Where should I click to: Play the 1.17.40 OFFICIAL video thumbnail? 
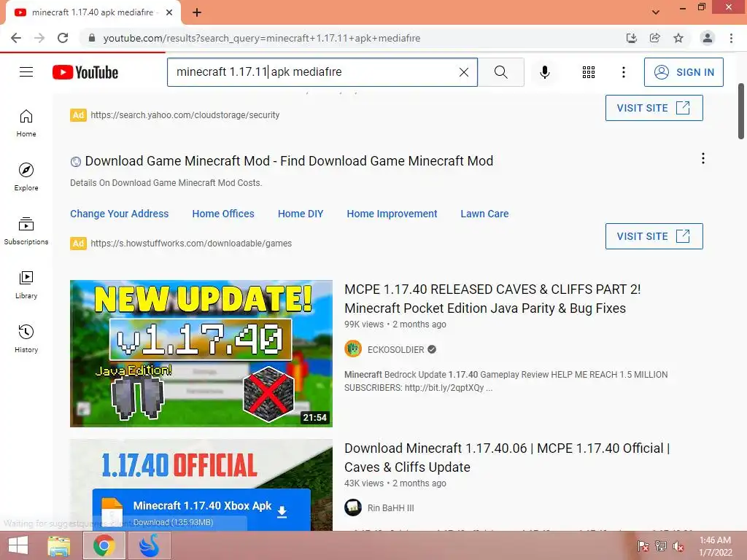tap(201, 485)
